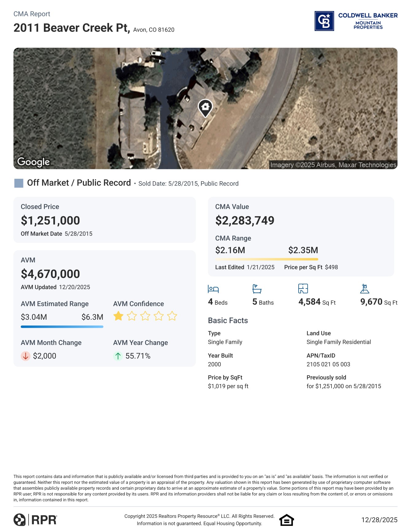Viewport: 411px width, 532px height.
Task: Click the last empty confidence star
Action: (172, 316)
